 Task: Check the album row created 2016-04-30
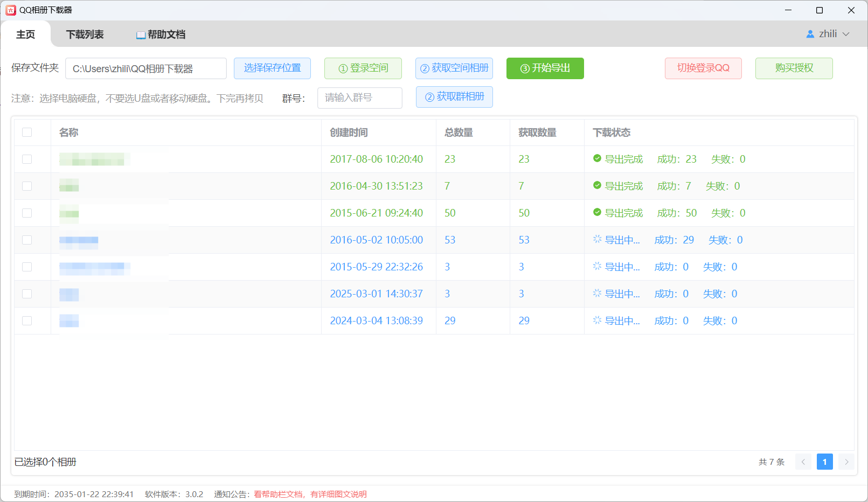tap(27, 186)
